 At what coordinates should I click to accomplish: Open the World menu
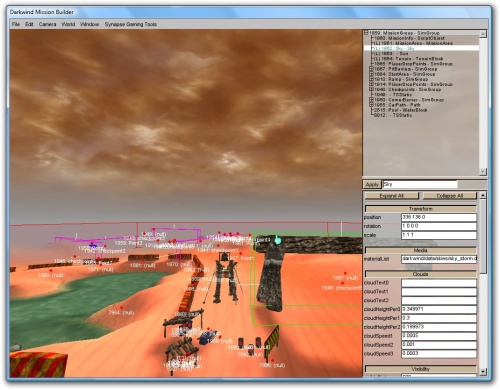point(68,24)
